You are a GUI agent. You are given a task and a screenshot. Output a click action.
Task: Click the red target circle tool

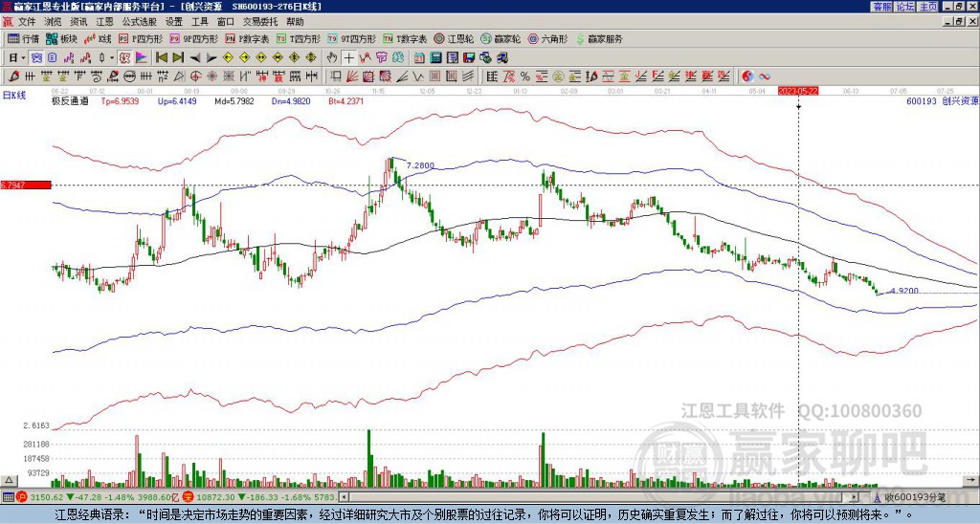195,76
